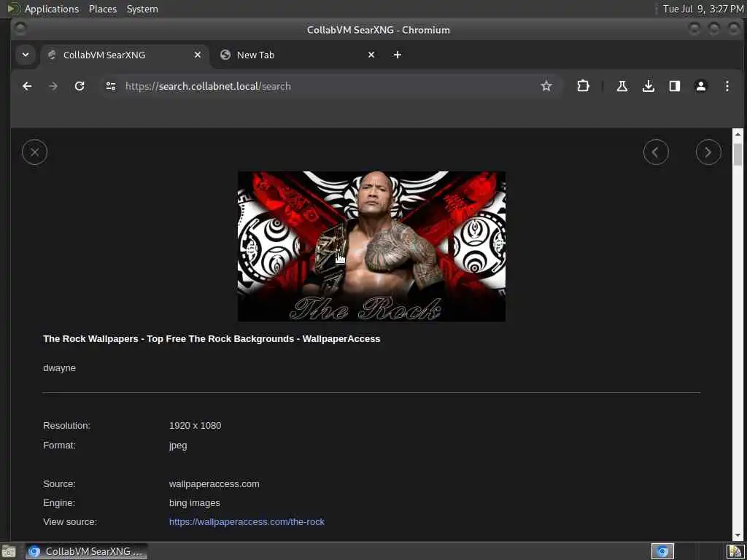
Task: Click the scrollbar down arrow
Action: click(738, 536)
